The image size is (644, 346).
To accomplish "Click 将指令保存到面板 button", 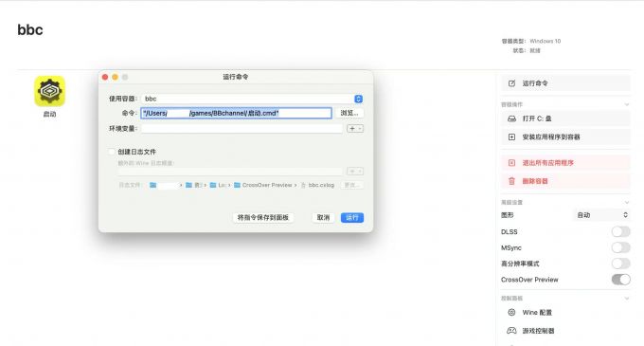I will click(263, 217).
